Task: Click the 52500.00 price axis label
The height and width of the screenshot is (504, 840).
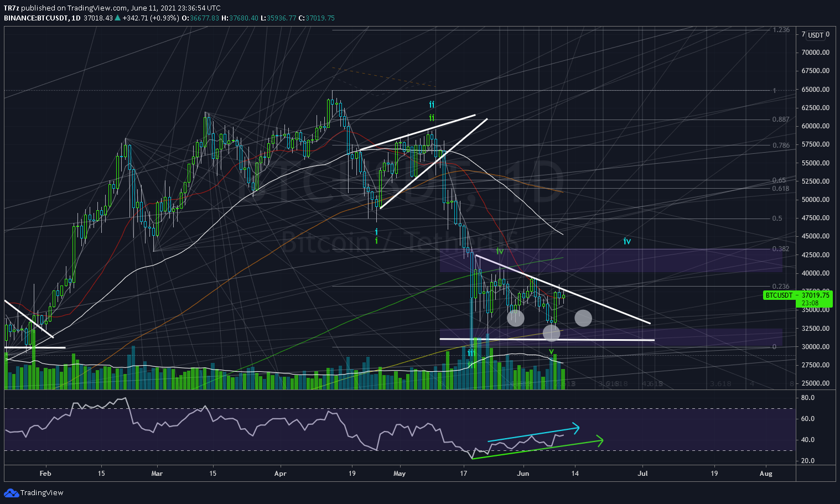Action: click(x=815, y=181)
